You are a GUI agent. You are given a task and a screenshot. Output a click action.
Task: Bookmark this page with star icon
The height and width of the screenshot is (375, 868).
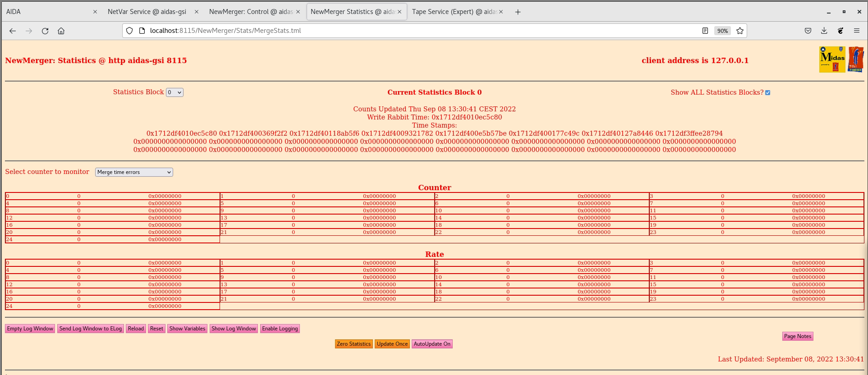(739, 31)
